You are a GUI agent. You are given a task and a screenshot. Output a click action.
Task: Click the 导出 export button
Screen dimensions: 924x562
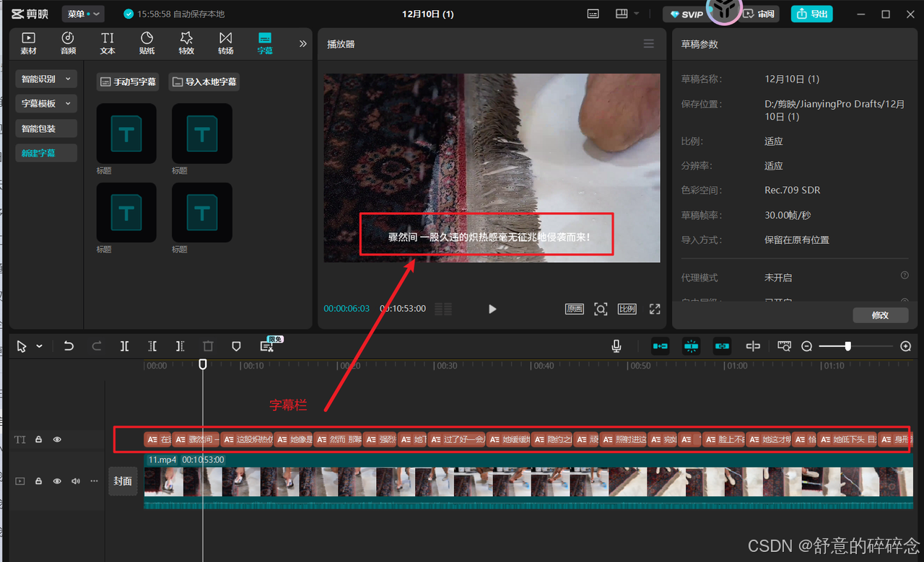click(x=811, y=14)
